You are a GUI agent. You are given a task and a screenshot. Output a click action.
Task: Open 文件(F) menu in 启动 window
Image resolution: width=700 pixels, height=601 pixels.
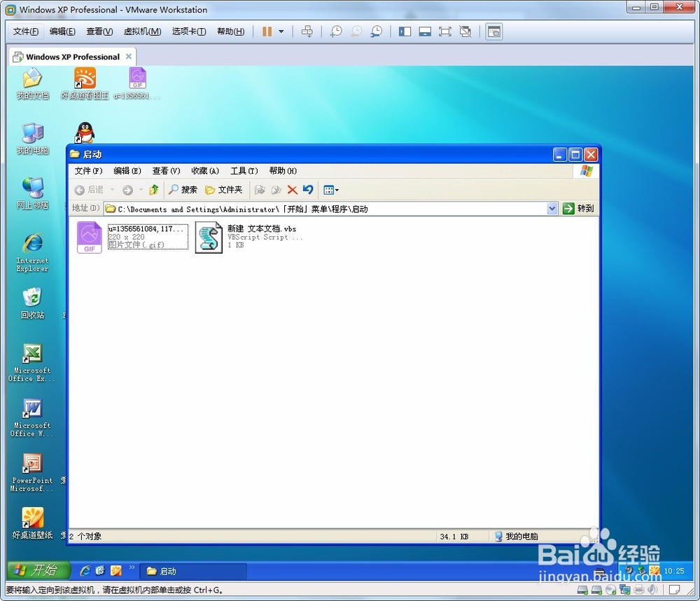click(88, 171)
